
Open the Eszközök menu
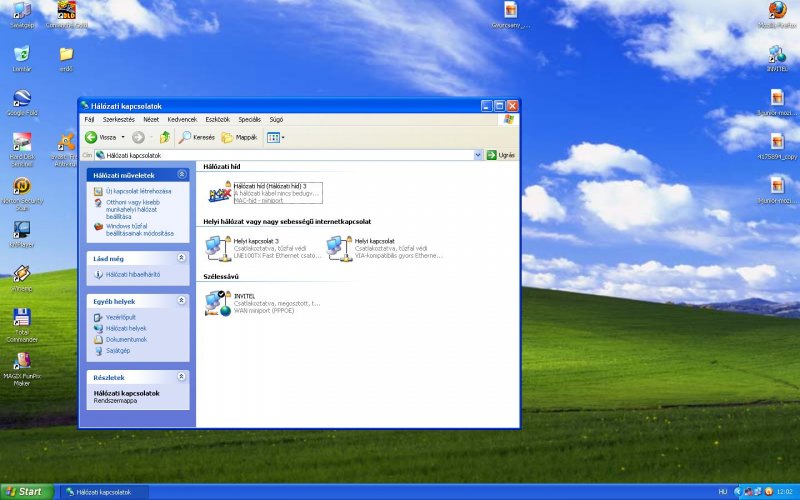click(x=217, y=119)
